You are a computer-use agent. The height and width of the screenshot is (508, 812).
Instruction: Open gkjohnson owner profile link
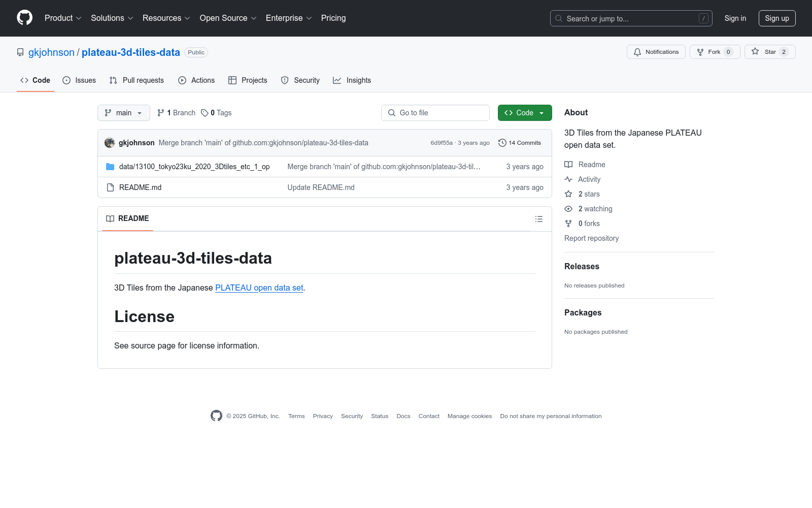[51, 52]
